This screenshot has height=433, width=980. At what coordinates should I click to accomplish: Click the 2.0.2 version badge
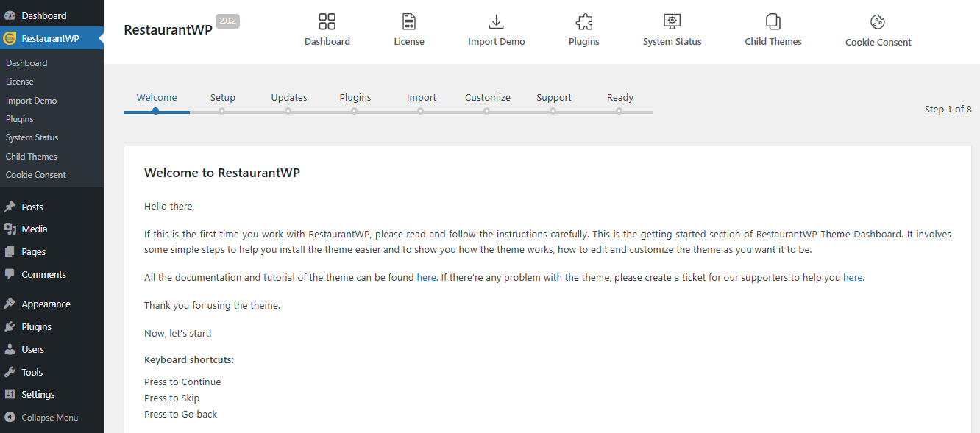tap(228, 21)
